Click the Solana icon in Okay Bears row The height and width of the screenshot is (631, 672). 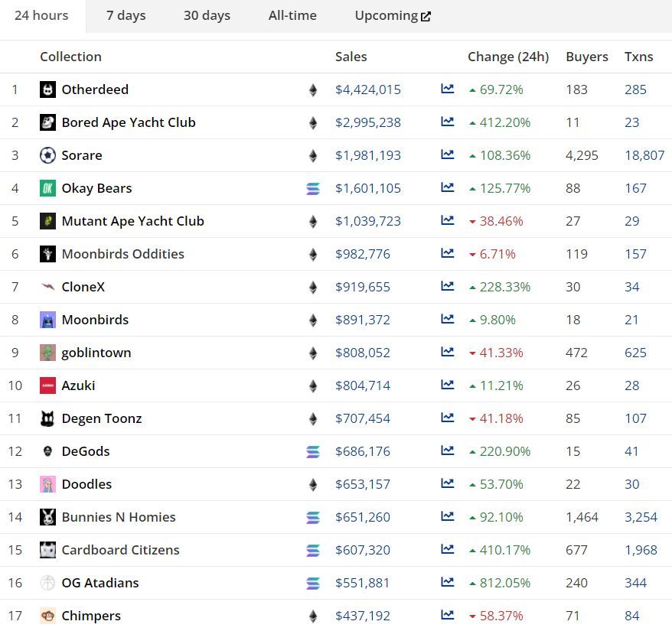313,188
